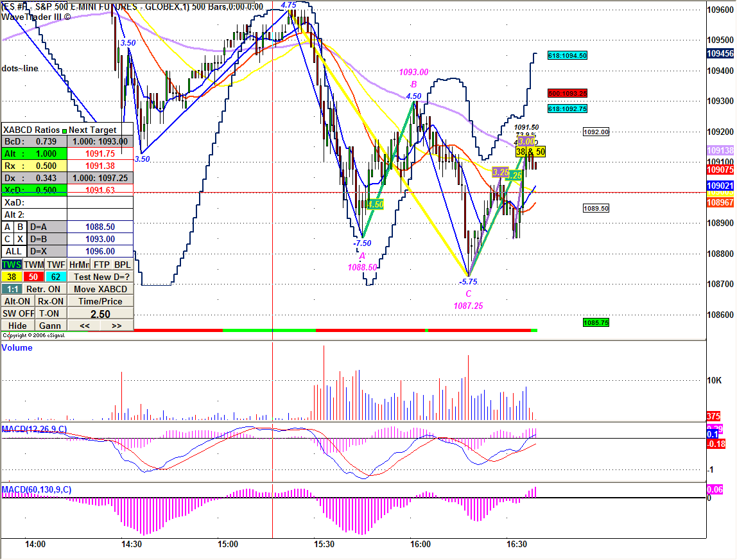Viewport: 737px width, 560px height.
Task: Toggle the Retr. ON switch
Action: (x=44, y=289)
